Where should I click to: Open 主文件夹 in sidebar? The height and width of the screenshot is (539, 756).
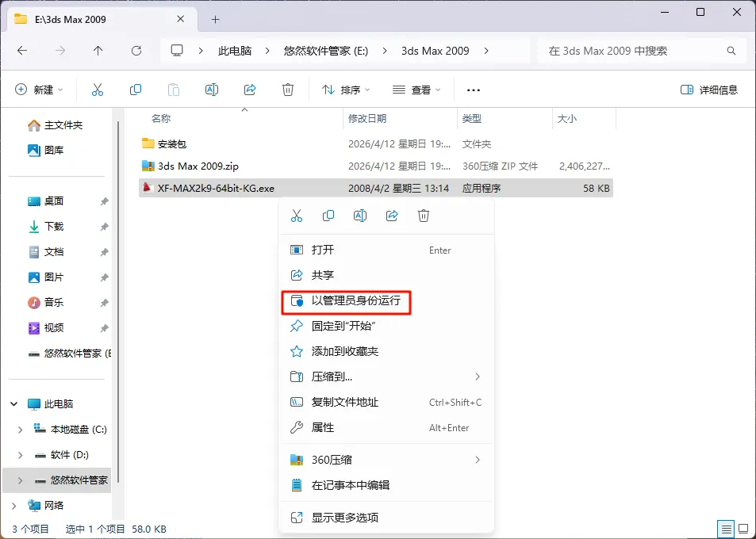tap(56, 125)
